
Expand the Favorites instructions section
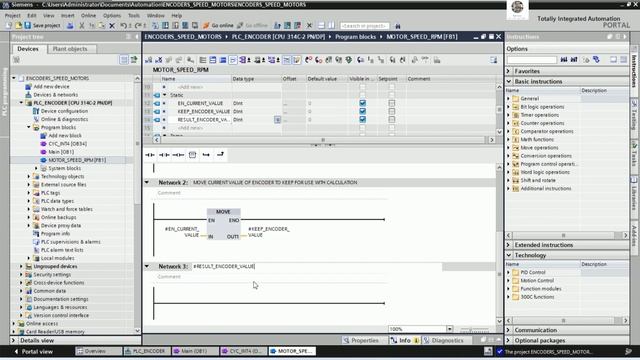click(x=509, y=71)
